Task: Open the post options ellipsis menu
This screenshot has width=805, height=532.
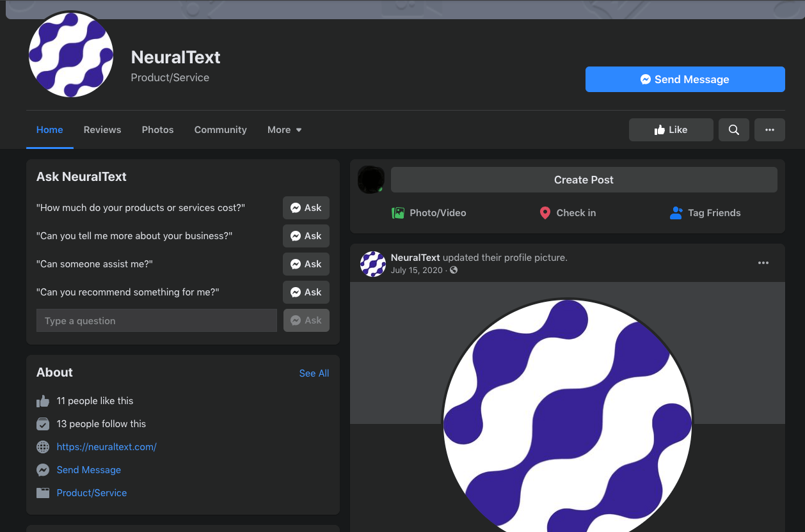Action: click(763, 262)
